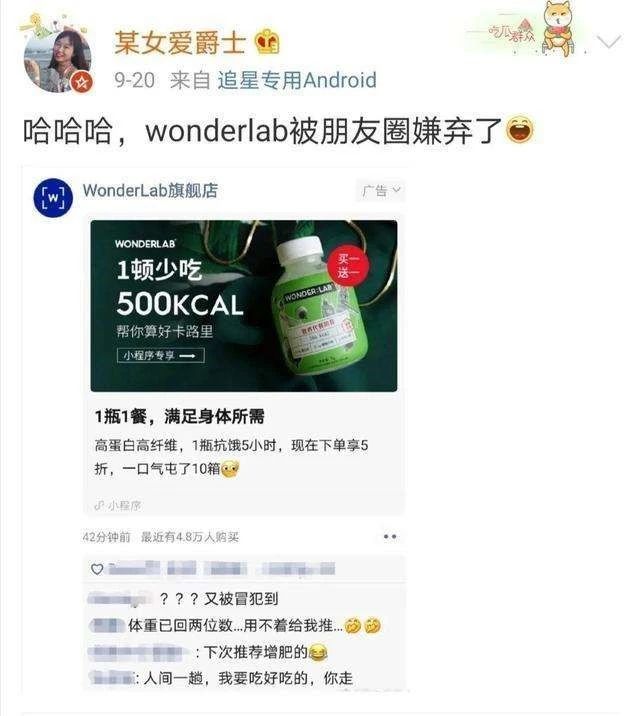Click the gold crown membership icon
Screen dimensions: 640x716
267,42
